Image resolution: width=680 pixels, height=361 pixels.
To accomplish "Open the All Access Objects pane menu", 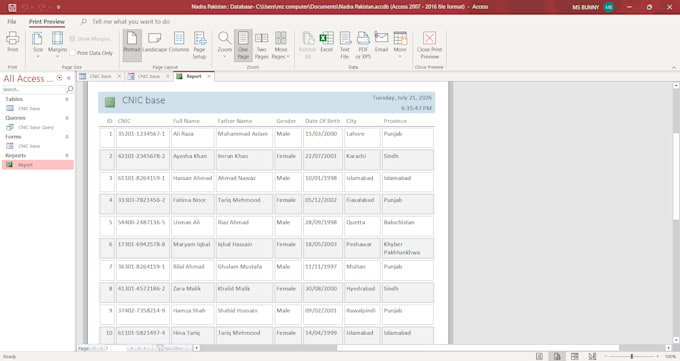I will click(x=59, y=78).
